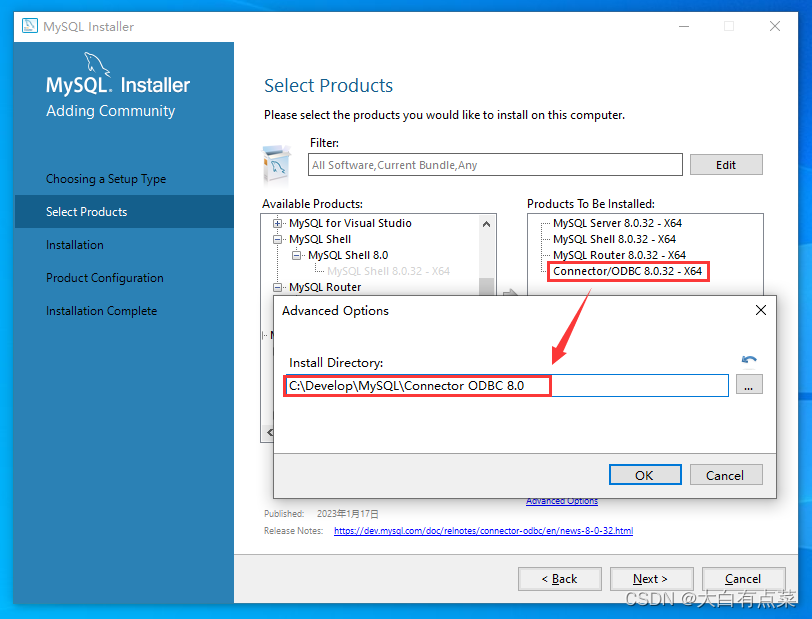812x619 pixels.
Task: Collapse the MySQL Router tree node
Action: [x=278, y=287]
